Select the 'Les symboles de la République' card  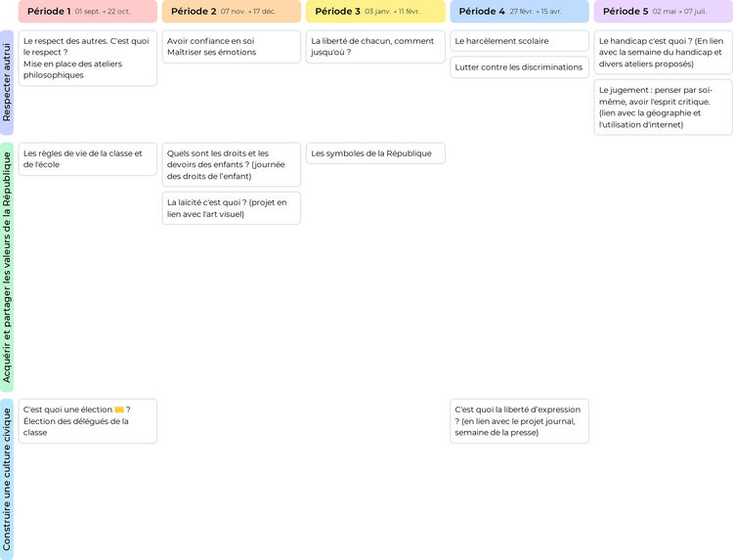pos(375,153)
